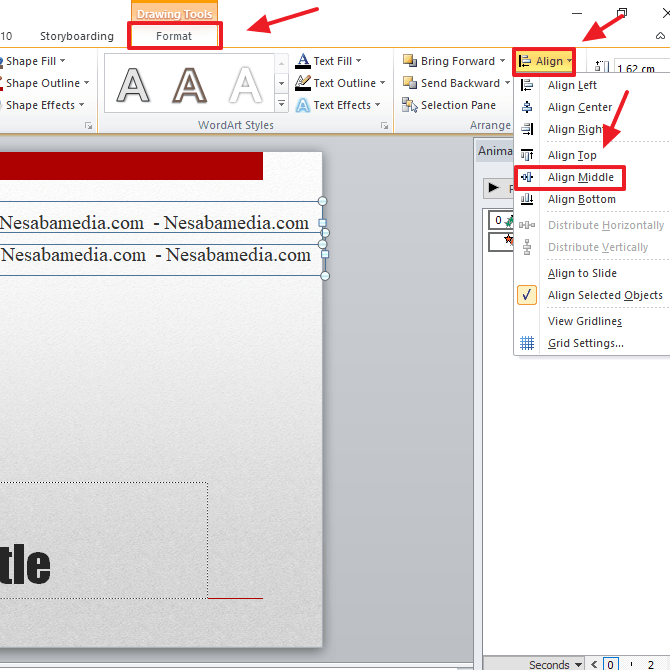Expand the Text Effects dropdown arrow
The image size is (670, 670).
click(377, 105)
